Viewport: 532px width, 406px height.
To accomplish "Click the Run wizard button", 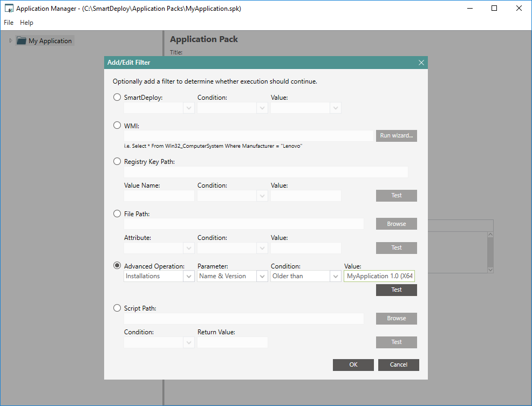I will [x=396, y=136].
